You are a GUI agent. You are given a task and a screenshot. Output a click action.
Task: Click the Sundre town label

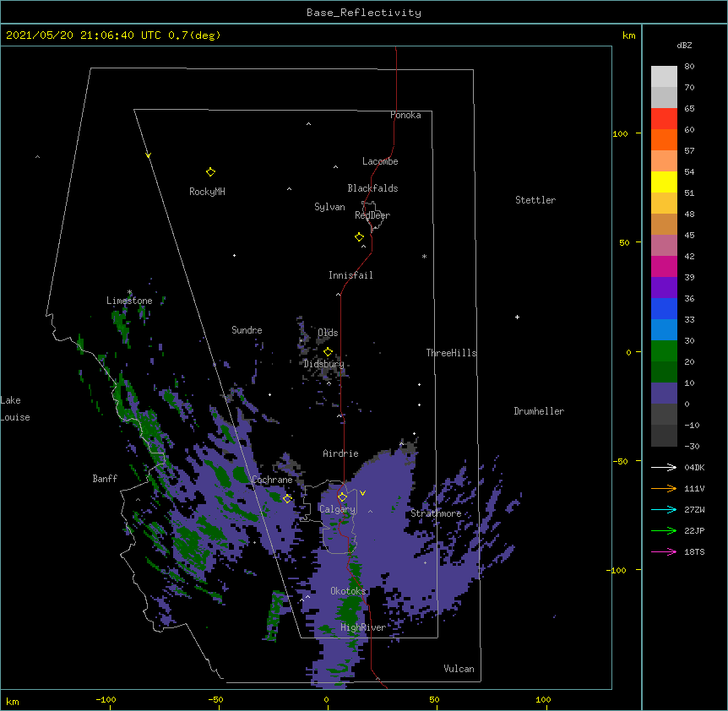[x=247, y=330]
